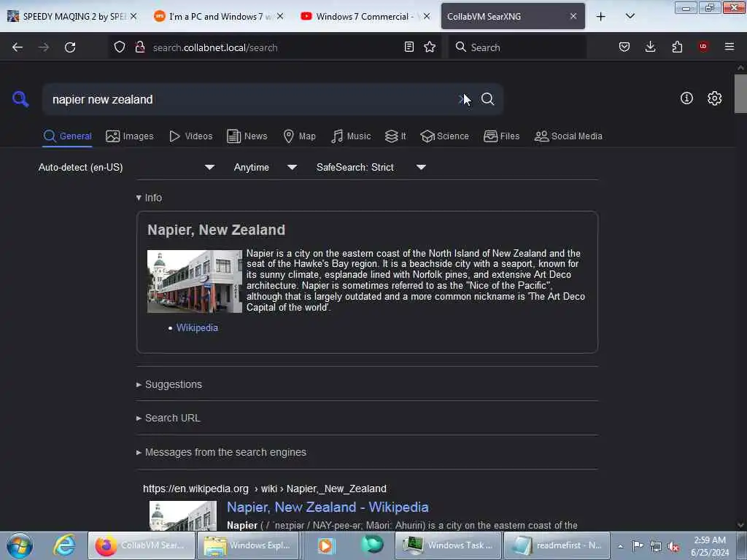Image resolution: width=747 pixels, height=560 pixels.
Task: Open a new browser tab
Action: click(601, 17)
